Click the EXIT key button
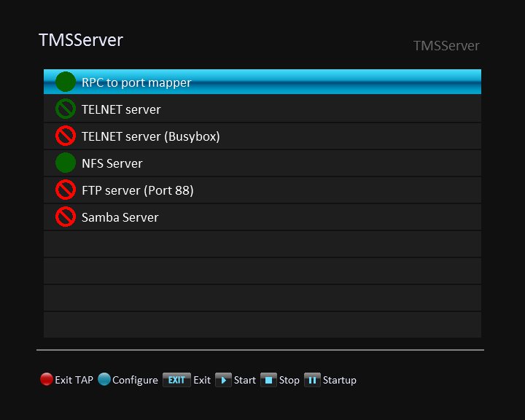 click(176, 380)
